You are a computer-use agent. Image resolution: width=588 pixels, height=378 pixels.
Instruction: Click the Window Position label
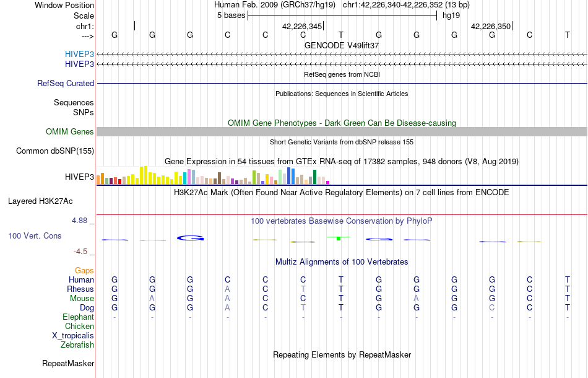[x=64, y=5]
